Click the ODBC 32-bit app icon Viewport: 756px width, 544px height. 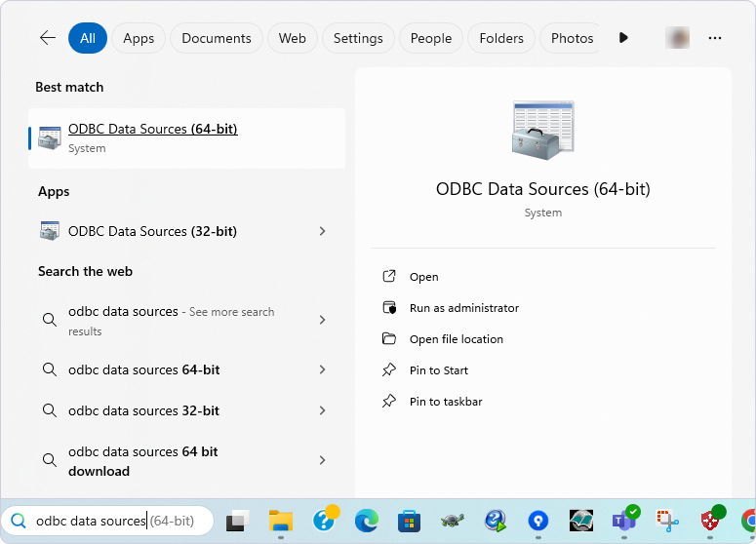(50, 231)
